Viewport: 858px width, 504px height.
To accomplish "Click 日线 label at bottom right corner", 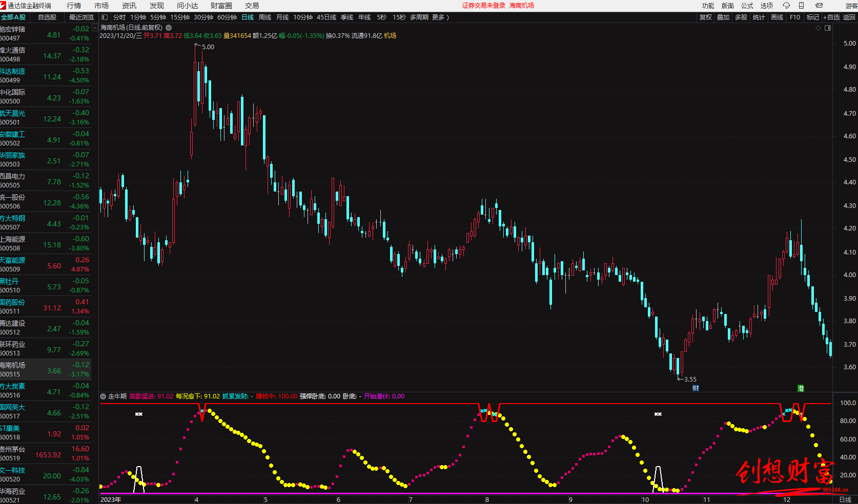I will 845,499.
